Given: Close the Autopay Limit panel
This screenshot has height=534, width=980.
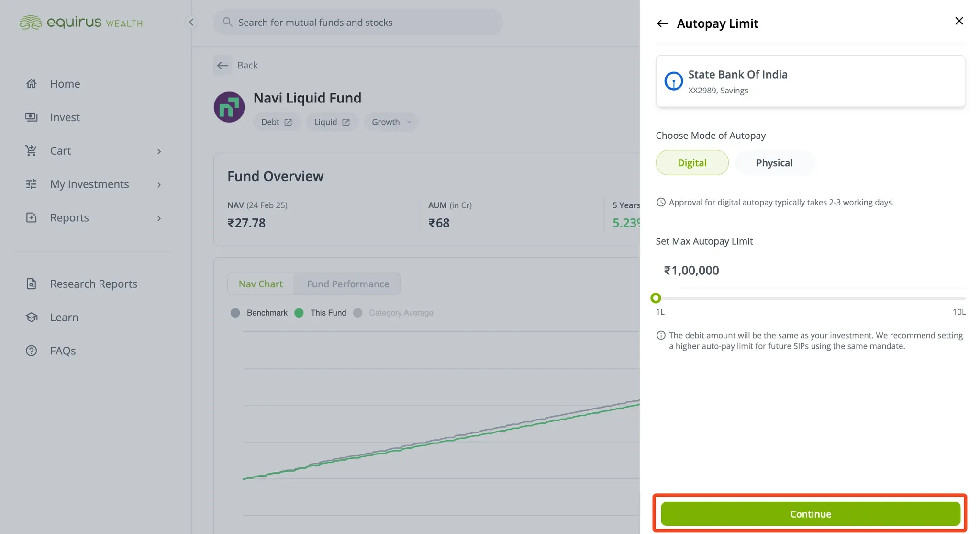Looking at the screenshot, I should coord(959,21).
